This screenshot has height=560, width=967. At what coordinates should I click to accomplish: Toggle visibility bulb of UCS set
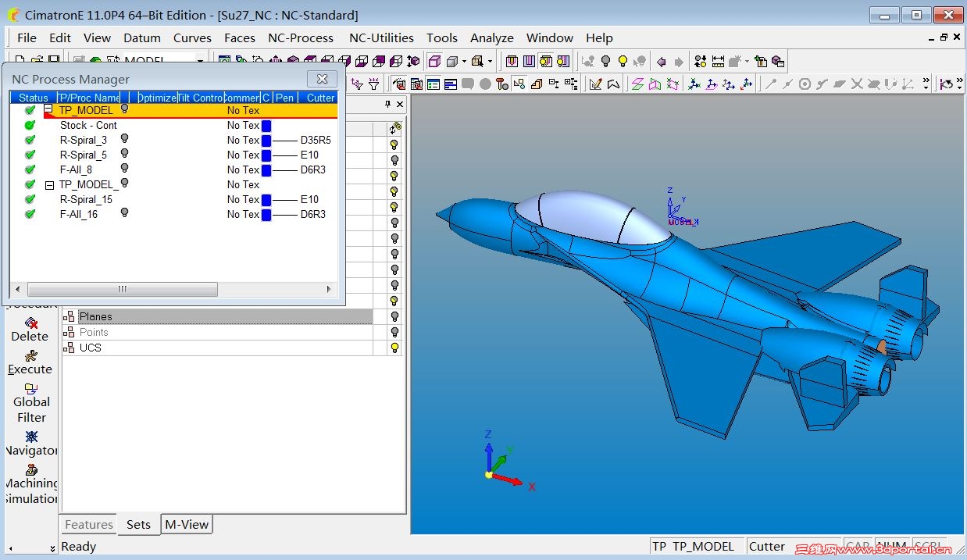(x=394, y=348)
